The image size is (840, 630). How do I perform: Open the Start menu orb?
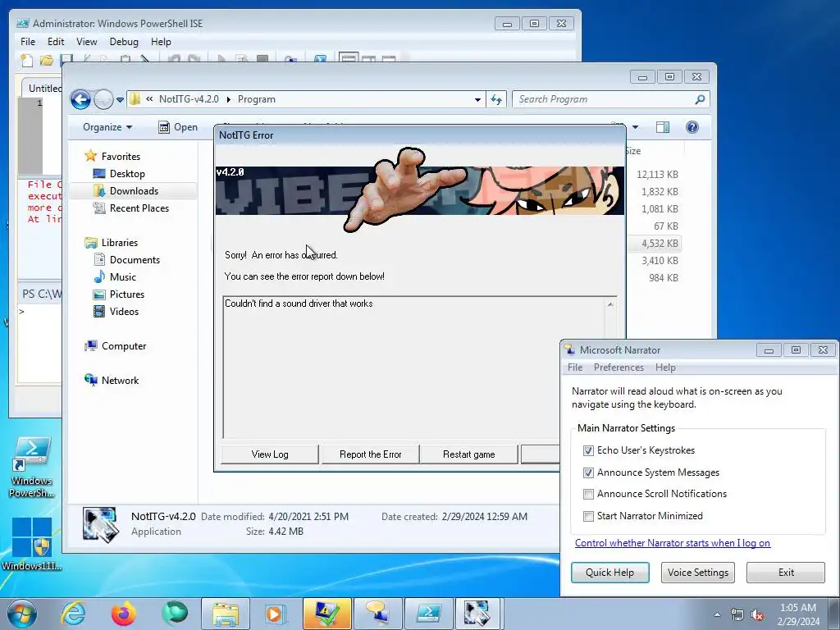[22, 614]
